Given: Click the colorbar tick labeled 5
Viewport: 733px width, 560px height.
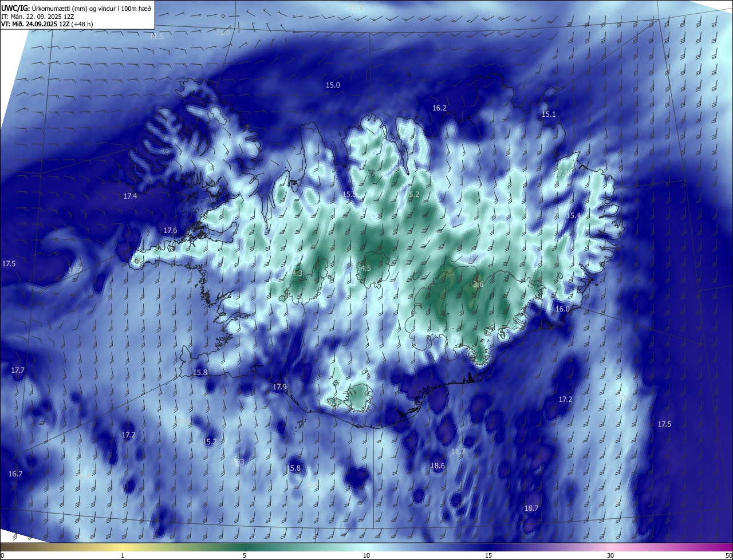Looking at the screenshot, I should pos(245,555).
